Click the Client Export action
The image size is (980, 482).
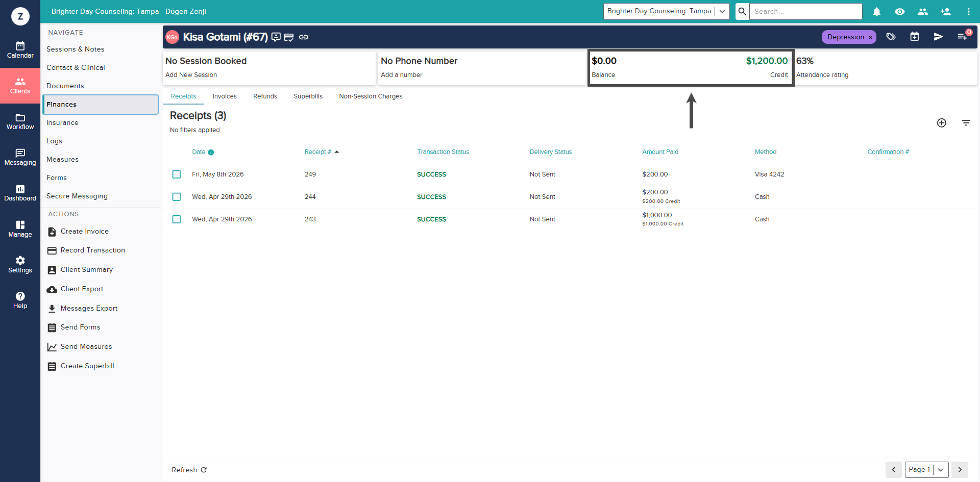click(x=75, y=289)
